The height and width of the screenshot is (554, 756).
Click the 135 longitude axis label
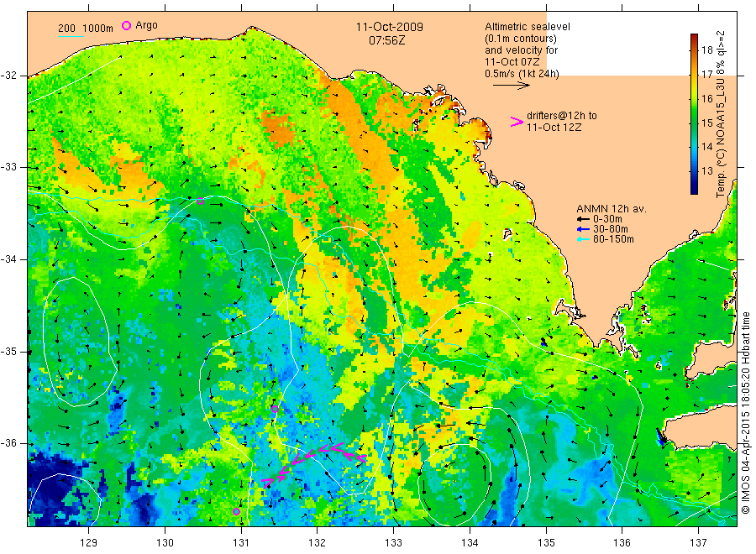[546, 543]
